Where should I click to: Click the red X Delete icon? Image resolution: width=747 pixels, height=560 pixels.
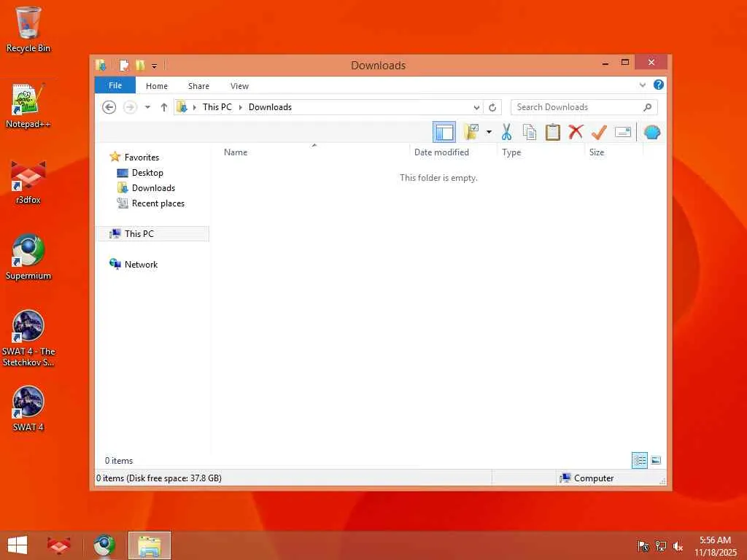576,132
